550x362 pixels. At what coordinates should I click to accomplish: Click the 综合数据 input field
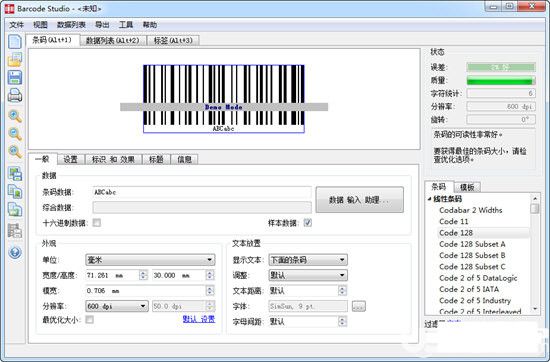click(202, 207)
